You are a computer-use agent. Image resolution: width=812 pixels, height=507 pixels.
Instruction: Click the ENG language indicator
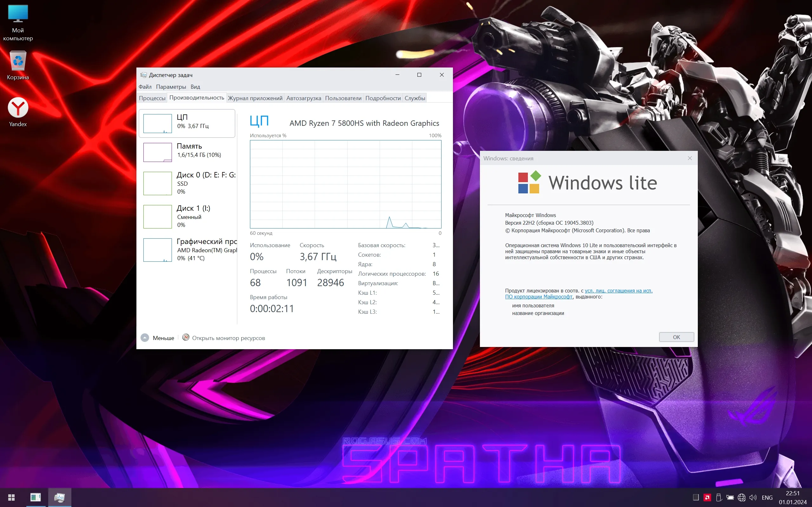pyautogui.click(x=767, y=497)
